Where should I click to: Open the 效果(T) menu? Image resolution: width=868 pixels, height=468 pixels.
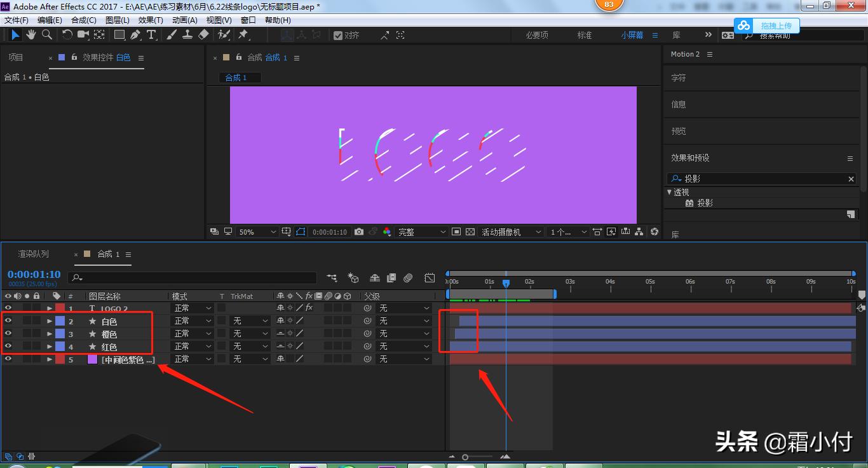[x=151, y=20]
